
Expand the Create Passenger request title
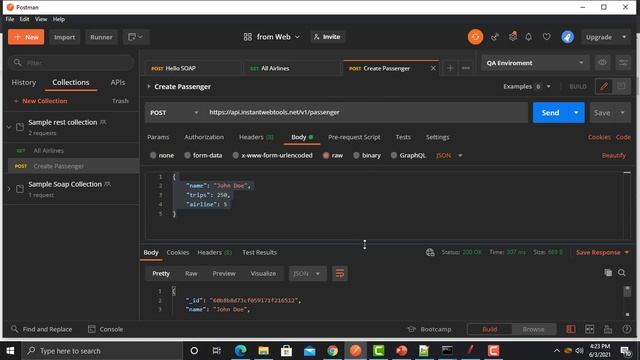(x=149, y=87)
